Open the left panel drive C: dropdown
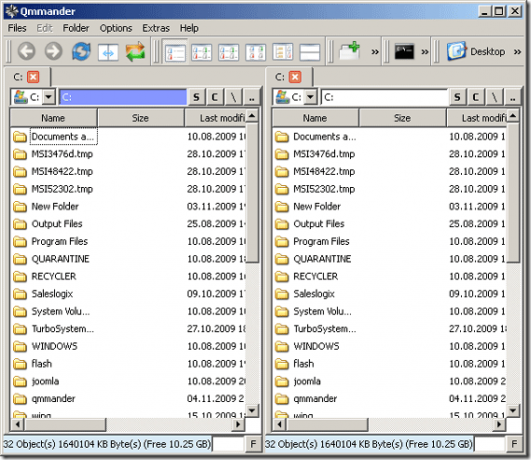 pos(49,97)
